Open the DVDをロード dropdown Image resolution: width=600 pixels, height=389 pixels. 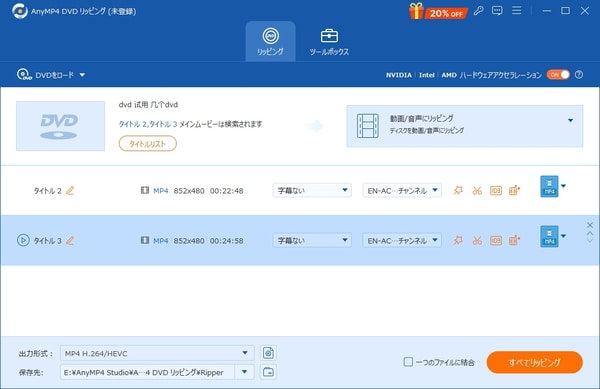tap(51, 75)
